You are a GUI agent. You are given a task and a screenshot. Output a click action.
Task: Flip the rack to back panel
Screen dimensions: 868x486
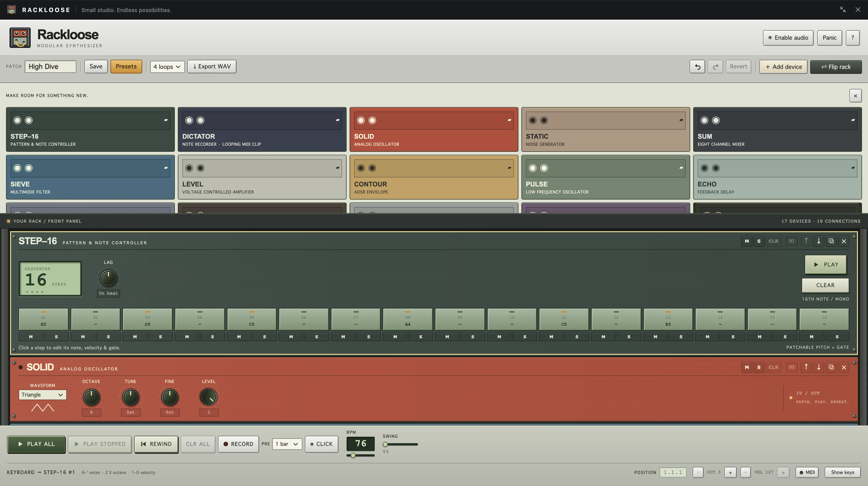(x=836, y=67)
